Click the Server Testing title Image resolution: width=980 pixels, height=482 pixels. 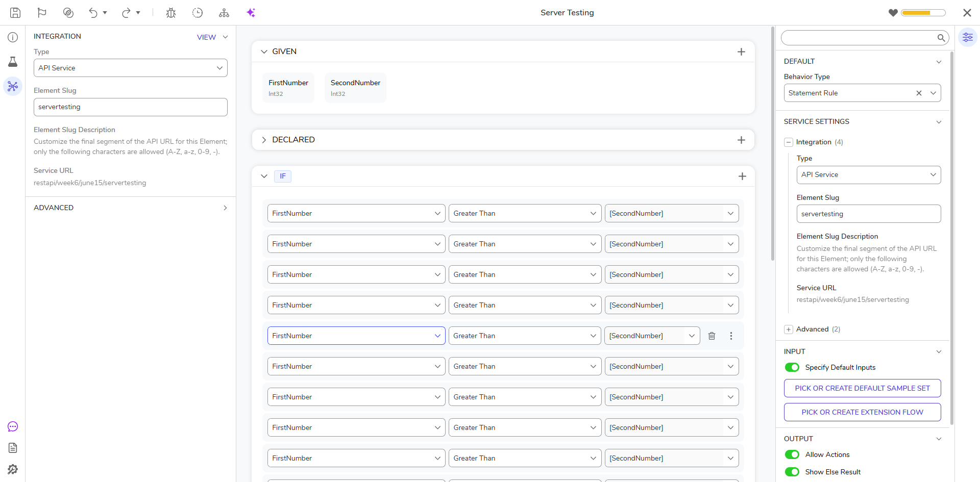(x=567, y=13)
